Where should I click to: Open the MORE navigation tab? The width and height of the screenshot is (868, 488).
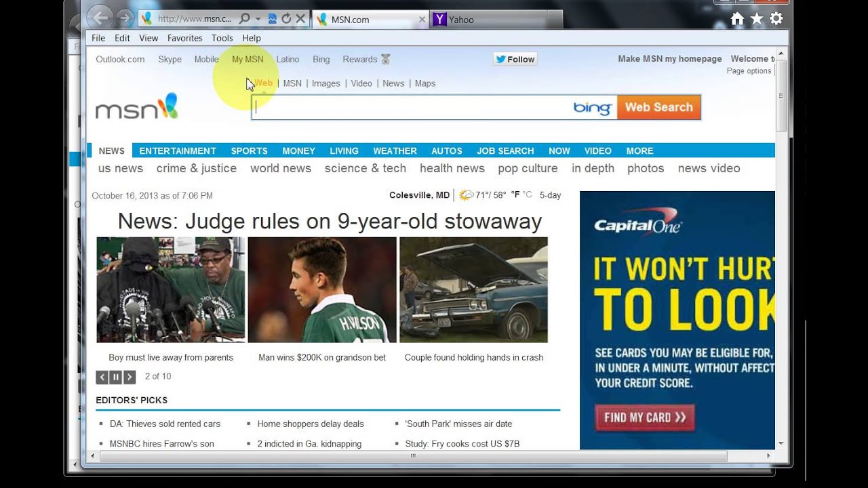tap(639, 150)
